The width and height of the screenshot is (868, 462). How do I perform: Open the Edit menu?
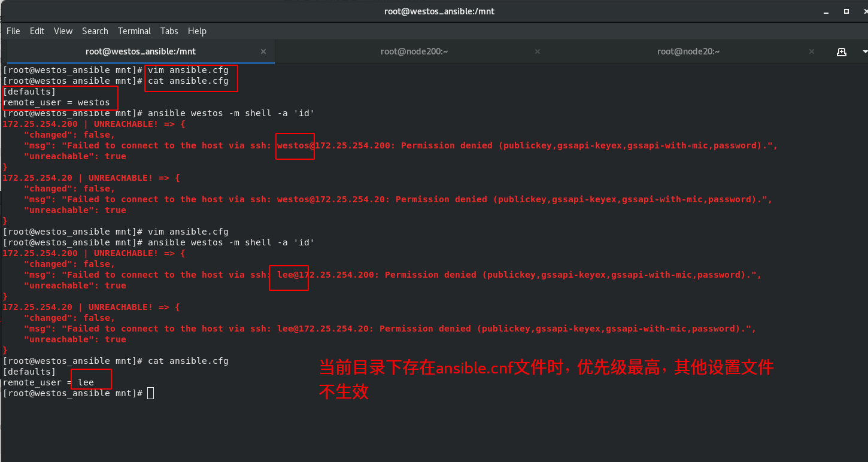coord(37,31)
